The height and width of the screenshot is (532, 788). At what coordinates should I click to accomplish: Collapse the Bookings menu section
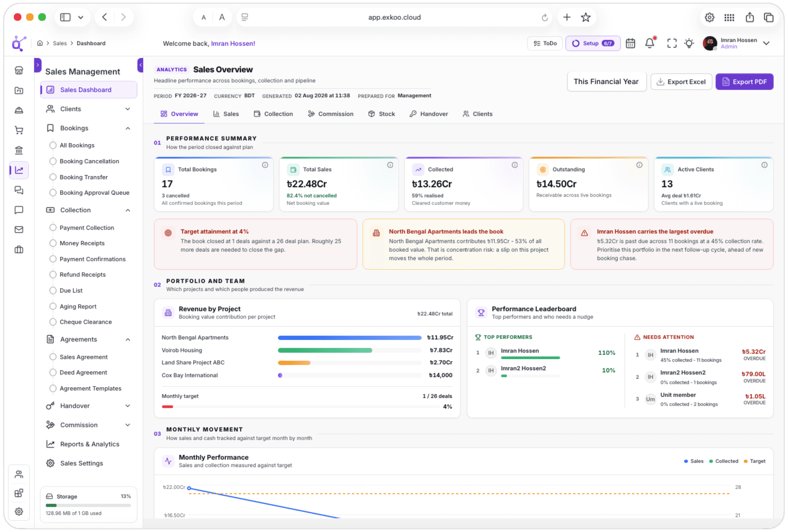click(x=89, y=128)
